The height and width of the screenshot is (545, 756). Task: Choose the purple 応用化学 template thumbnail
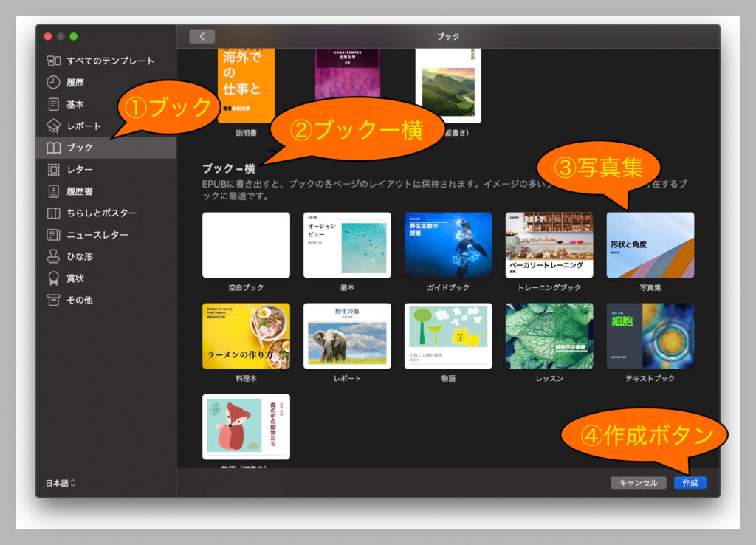(347, 75)
